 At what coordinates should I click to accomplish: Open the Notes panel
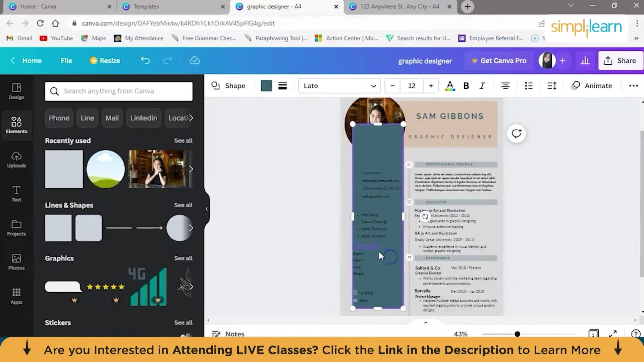point(228,334)
